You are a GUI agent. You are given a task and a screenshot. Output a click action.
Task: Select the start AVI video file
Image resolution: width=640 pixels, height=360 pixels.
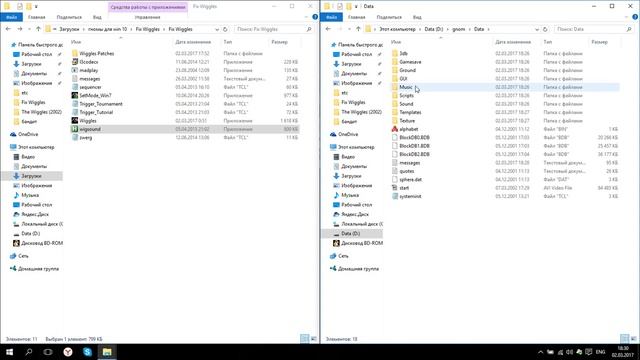coord(404,188)
